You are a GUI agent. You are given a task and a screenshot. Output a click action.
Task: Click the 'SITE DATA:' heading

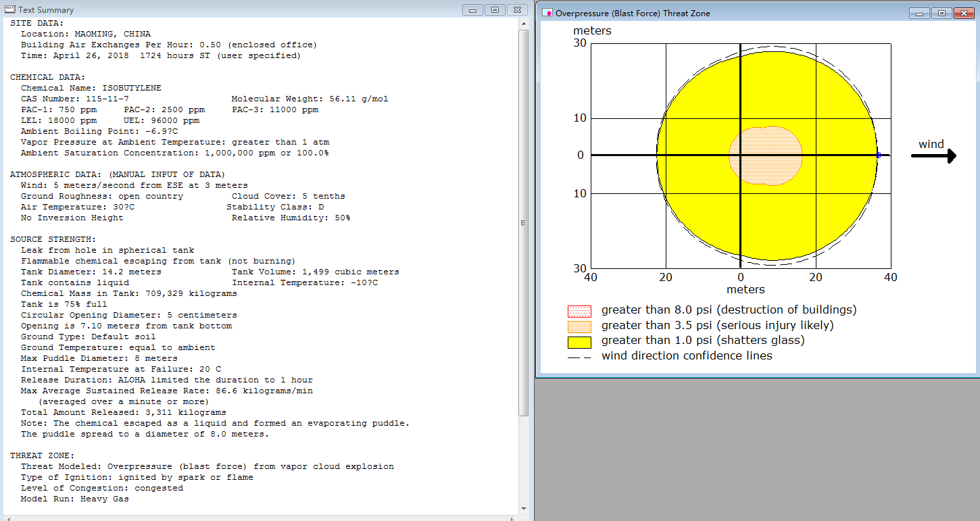pyautogui.click(x=37, y=23)
